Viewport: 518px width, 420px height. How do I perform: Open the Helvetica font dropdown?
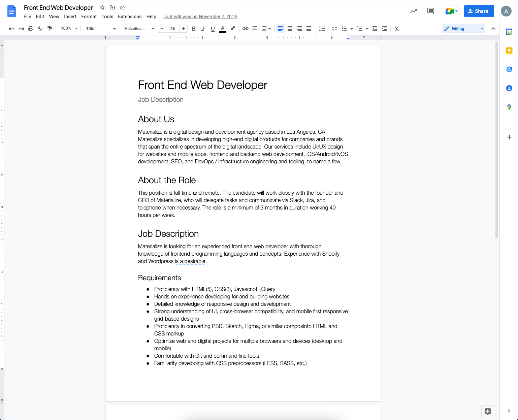click(139, 29)
